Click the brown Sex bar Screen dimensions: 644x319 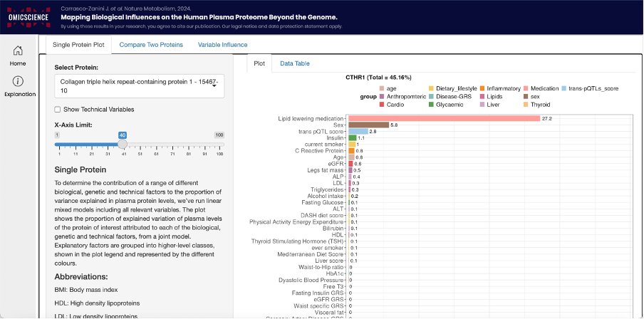368,125
